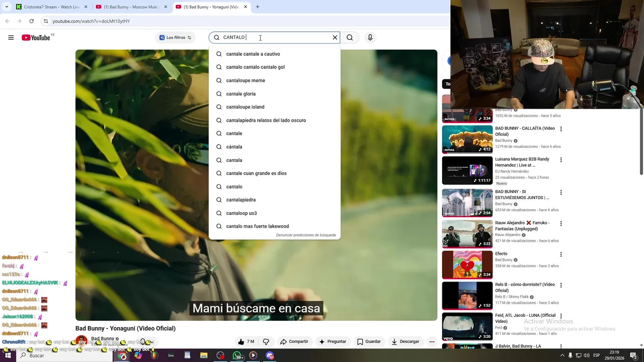This screenshot has width=644, height=362.
Task: Click the Guardar save button
Action: pyautogui.click(x=369, y=341)
